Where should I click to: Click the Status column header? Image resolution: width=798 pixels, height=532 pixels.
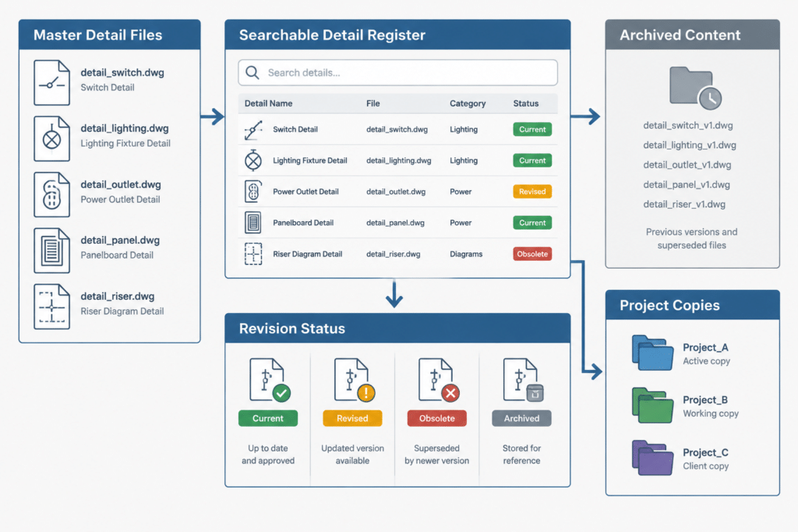click(x=526, y=104)
